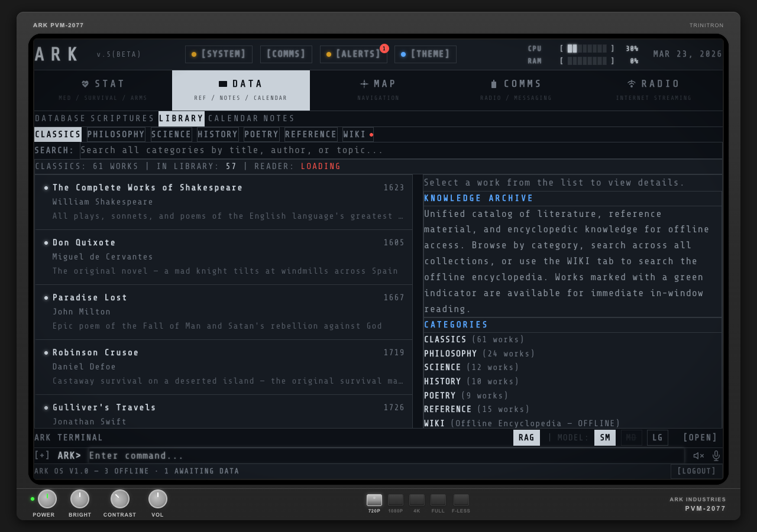Toggle RAG mode in the terminal bar
Screen dimensions: 757x532
[526, 437]
